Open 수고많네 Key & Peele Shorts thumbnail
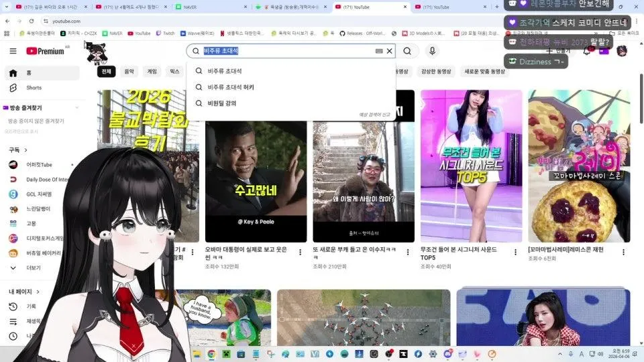The width and height of the screenshot is (644, 362). 256,182
